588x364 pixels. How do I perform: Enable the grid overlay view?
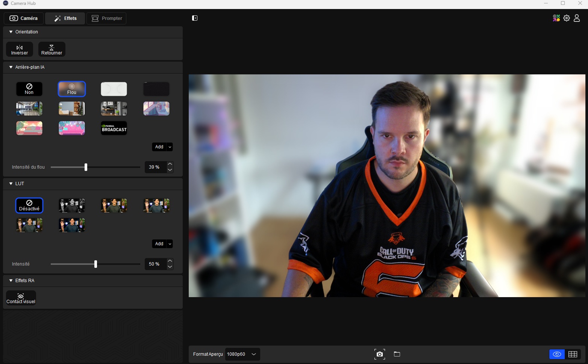click(573, 354)
